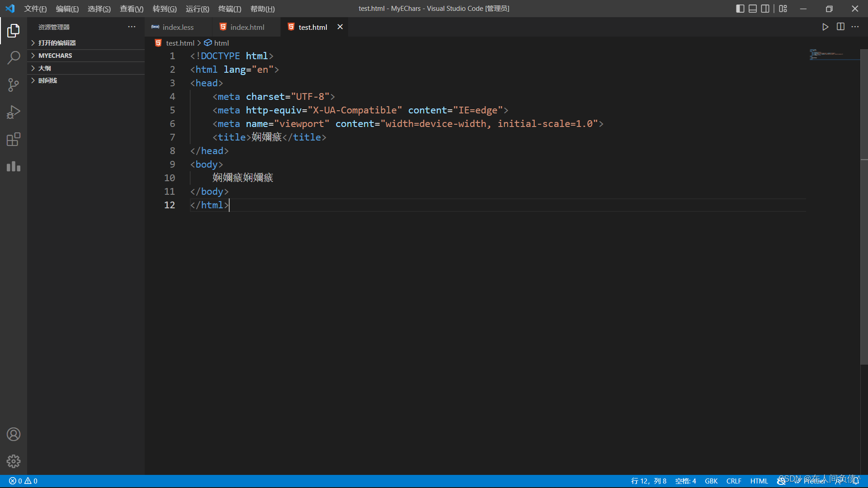This screenshot has height=488, width=868.
Task: Split the editor to the right
Action: pyautogui.click(x=840, y=27)
